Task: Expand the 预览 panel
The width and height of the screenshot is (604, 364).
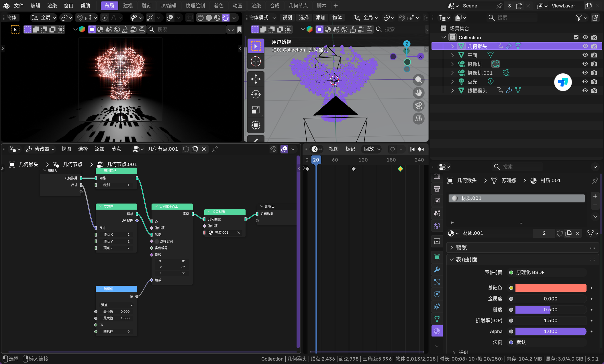Action: (x=461, y=247)
